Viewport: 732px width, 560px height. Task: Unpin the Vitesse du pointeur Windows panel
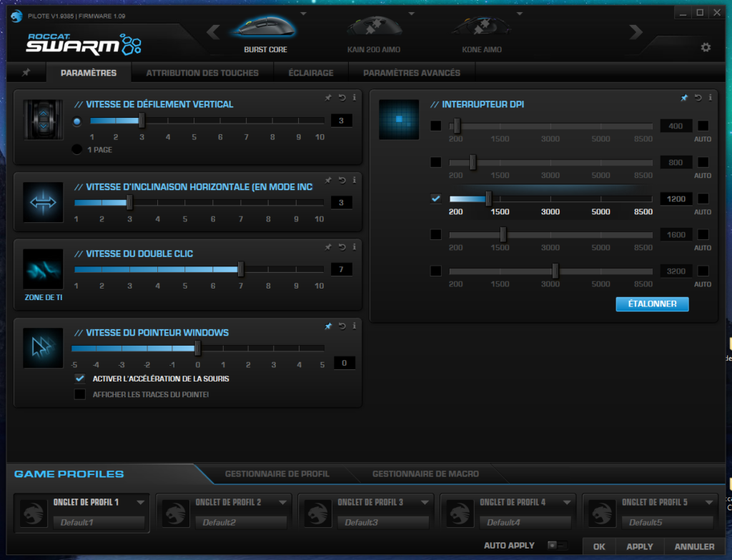click(x=328, y=326)
